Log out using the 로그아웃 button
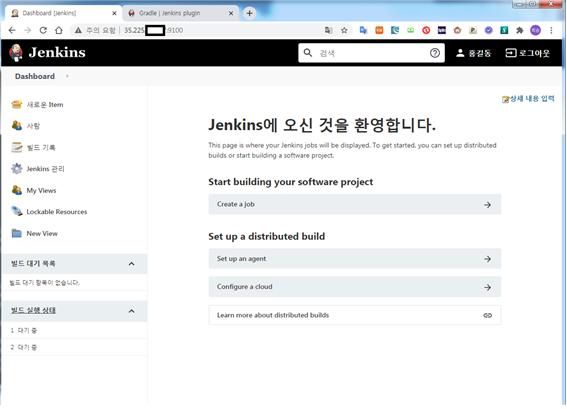The width and height of the screenshot is (567, 409). coord(527,53)
